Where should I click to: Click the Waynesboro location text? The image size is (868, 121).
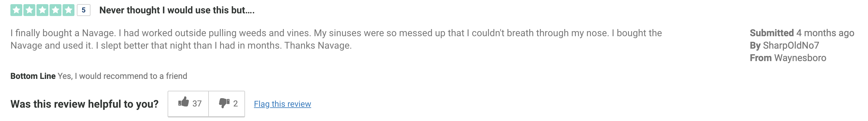[x=800, y=58]
